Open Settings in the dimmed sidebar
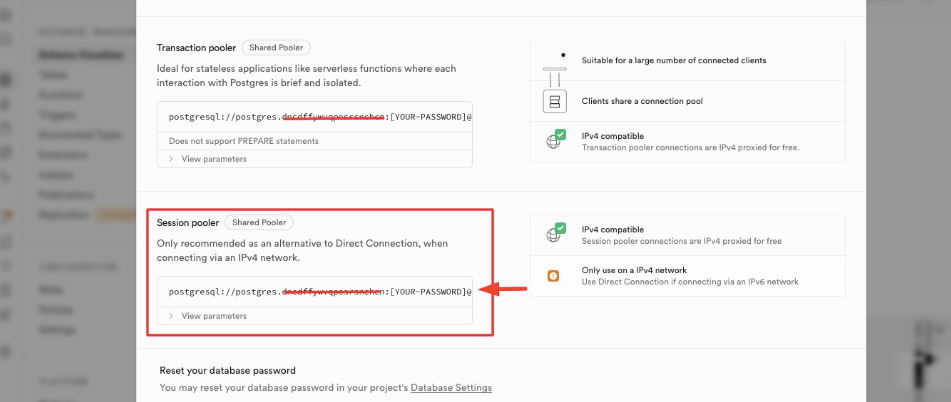951x402 pixels. (56, 330)
